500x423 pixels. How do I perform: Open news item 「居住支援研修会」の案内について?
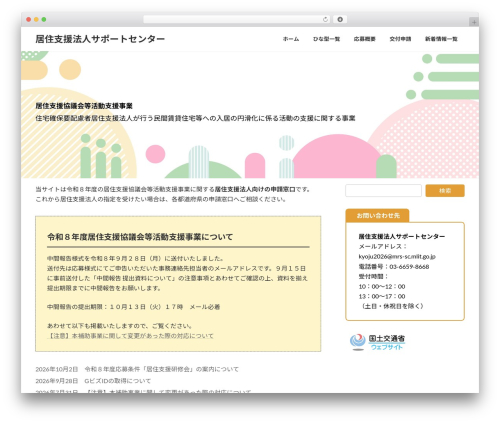pos(162,369)
